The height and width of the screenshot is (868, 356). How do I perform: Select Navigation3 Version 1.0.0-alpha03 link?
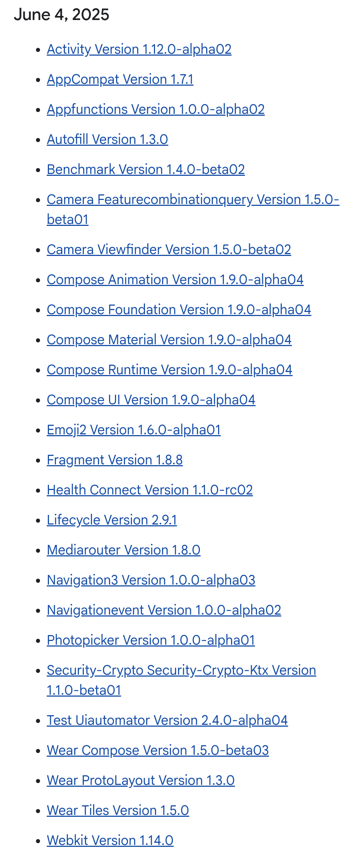click(x=151, y=580)
